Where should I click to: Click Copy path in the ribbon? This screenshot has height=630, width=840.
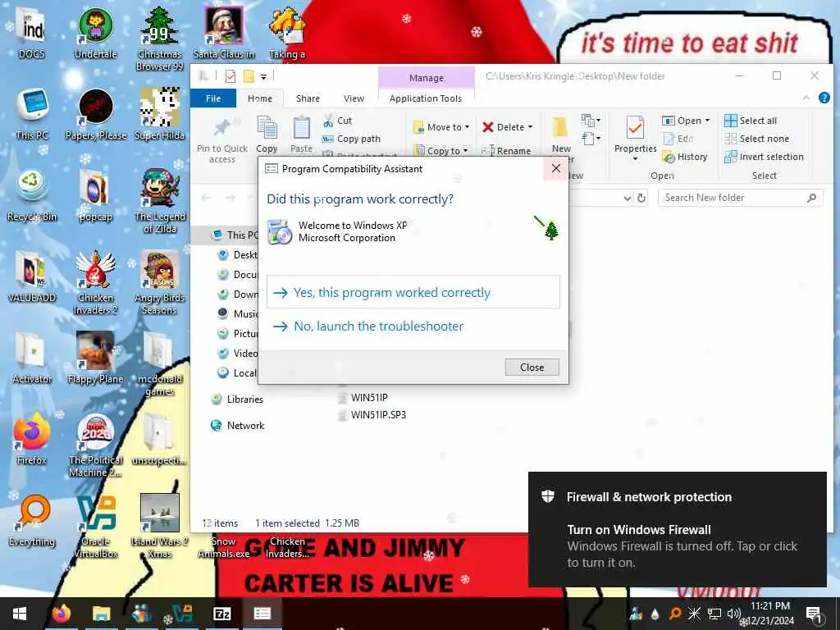351,139
